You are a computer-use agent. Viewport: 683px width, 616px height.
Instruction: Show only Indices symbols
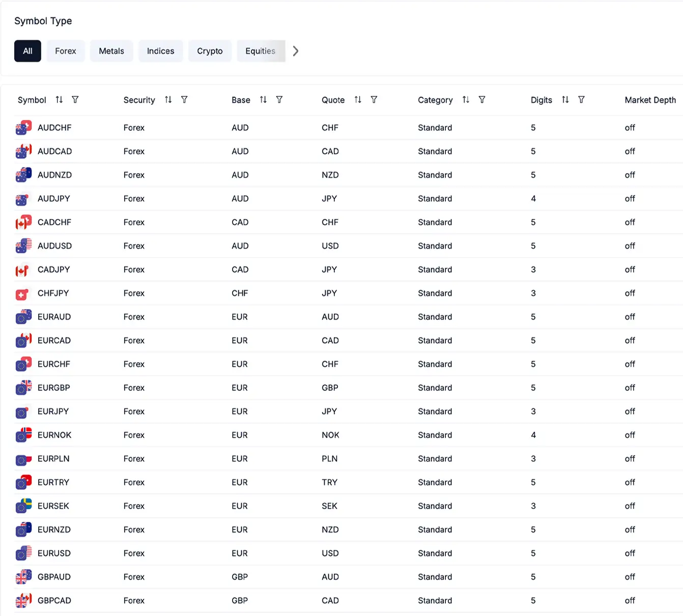160,51
